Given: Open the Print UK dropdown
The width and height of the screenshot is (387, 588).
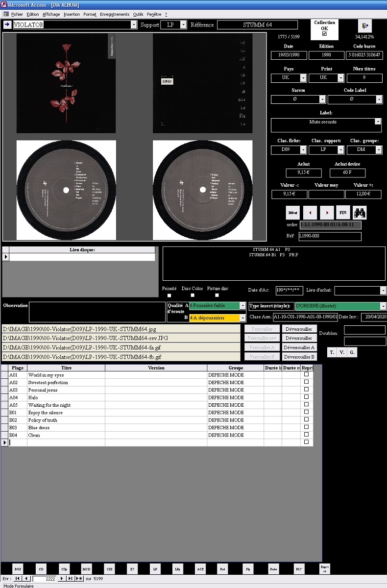Looking at the screenshot, I should point(341,78).
